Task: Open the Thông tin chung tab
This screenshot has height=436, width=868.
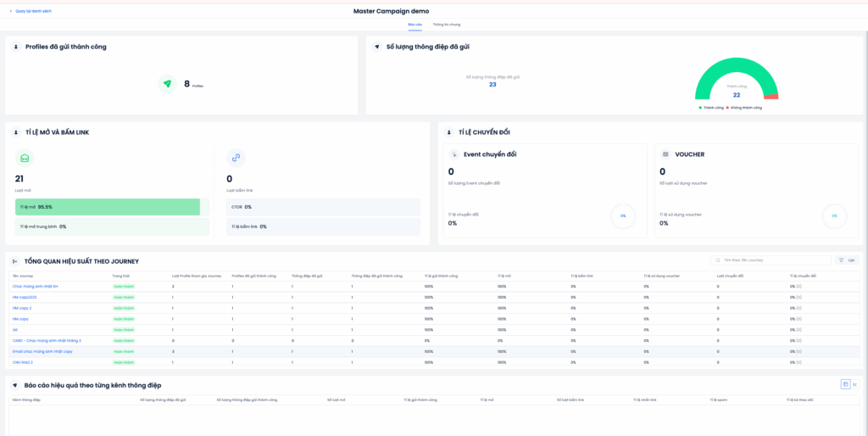Action: [x=447, y=25]
